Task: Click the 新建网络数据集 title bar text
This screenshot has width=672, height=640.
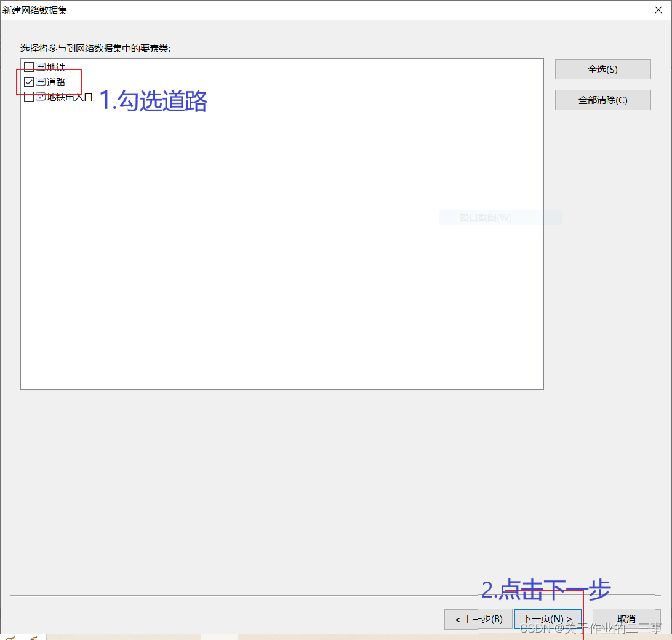Action: 35,10
